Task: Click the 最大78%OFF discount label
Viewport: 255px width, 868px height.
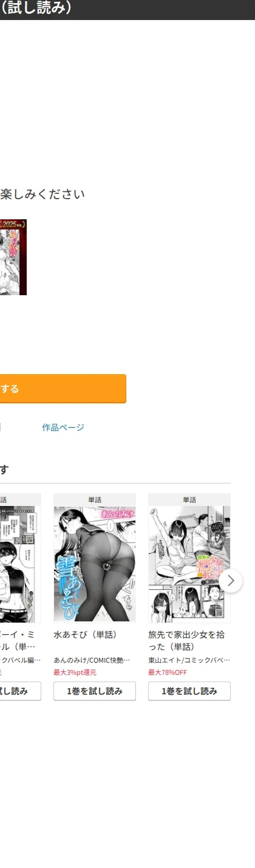Action: pyautogui.click(x=168, y=672)
